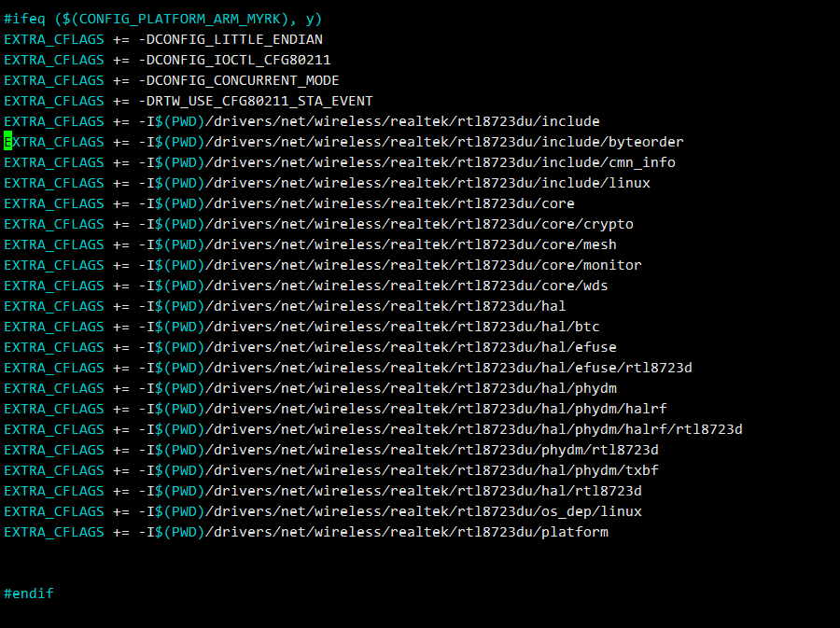Click the phydm/halrf/rtl8723d include path
840x628 pixels.
click(x=441, y=429)
